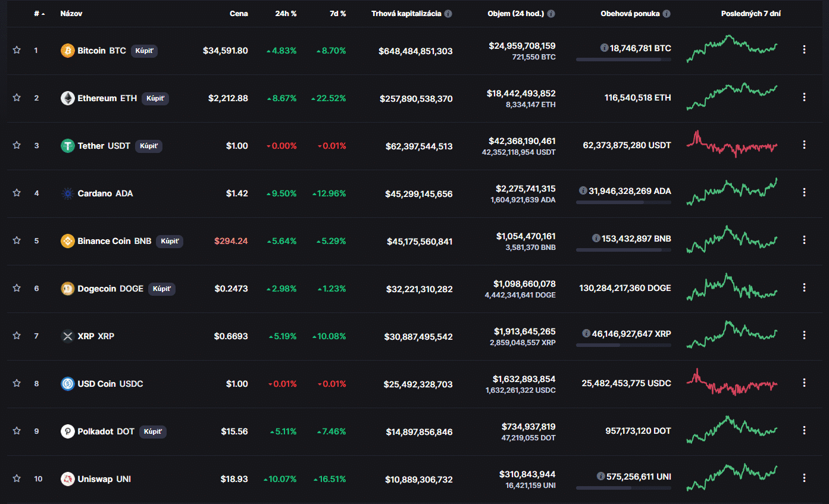
Task: Click info icon next to Trhová kapitalizácia
Action: tap(448, 14)
